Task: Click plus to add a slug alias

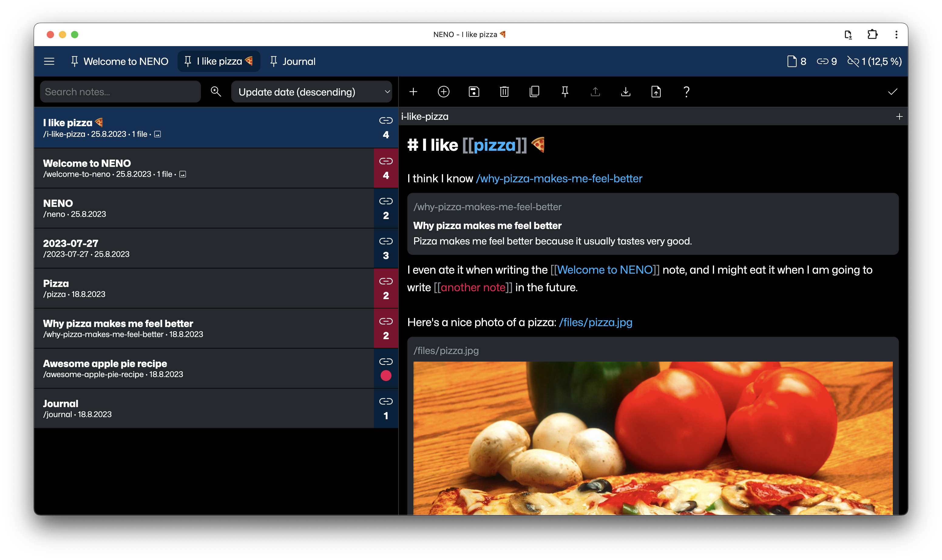Action: click(x=899, y=116)
